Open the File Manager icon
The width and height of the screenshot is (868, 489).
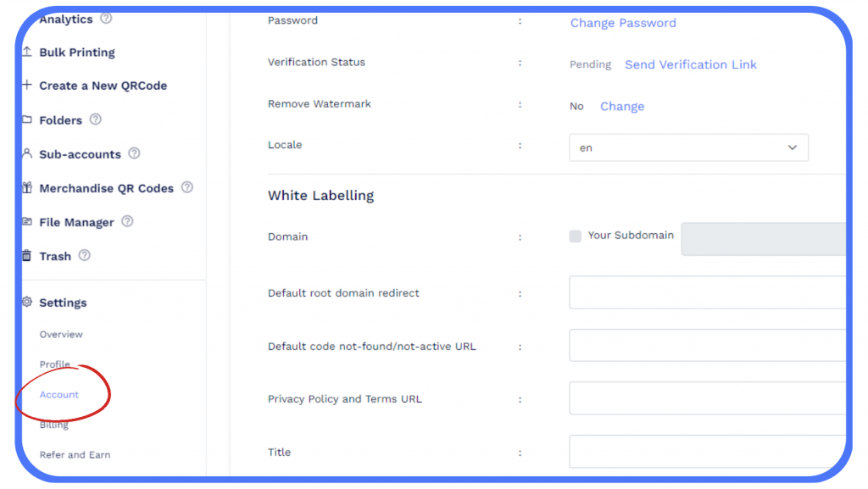tap(26, 221)
